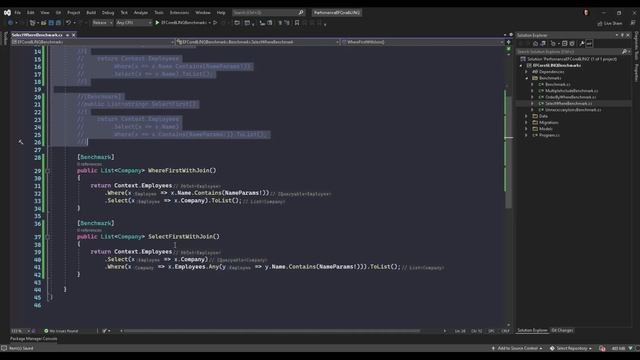Open the Any CPU platform dropdown

pyautogui.click(x=133, y=23)
